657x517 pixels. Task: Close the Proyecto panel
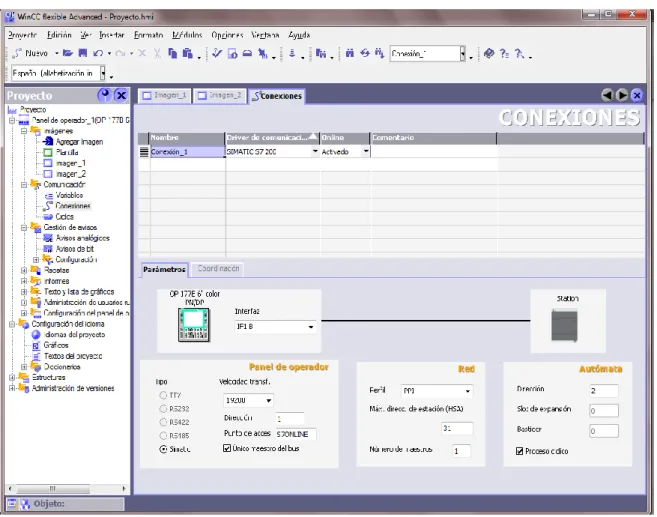(x=122, y=95)
